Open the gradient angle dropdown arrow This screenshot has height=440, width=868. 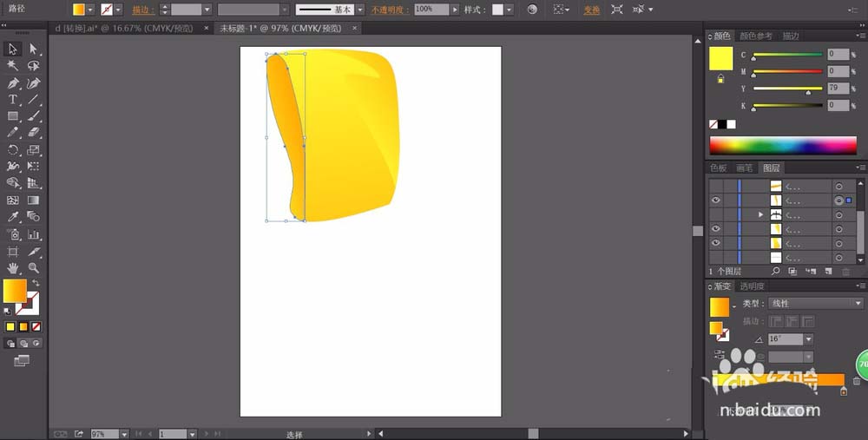(809, 338)
